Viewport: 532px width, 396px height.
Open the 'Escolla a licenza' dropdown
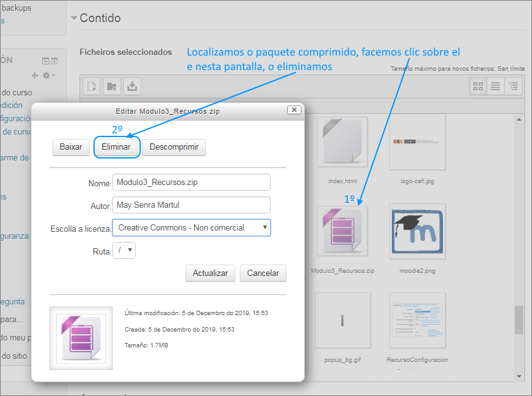click(x=191, y=227)
